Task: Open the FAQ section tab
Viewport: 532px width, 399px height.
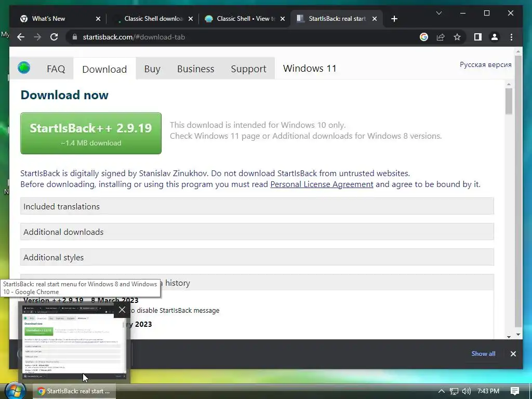Action: [56, 69]
